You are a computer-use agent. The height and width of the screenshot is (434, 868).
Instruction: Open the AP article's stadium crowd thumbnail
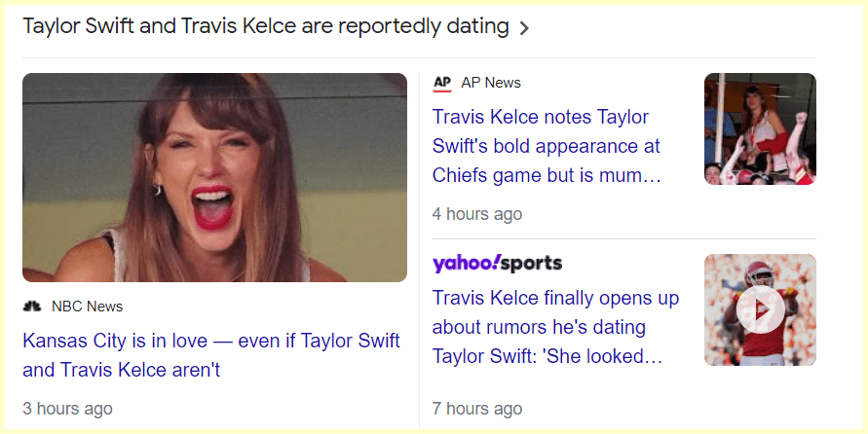click(759, 129)
